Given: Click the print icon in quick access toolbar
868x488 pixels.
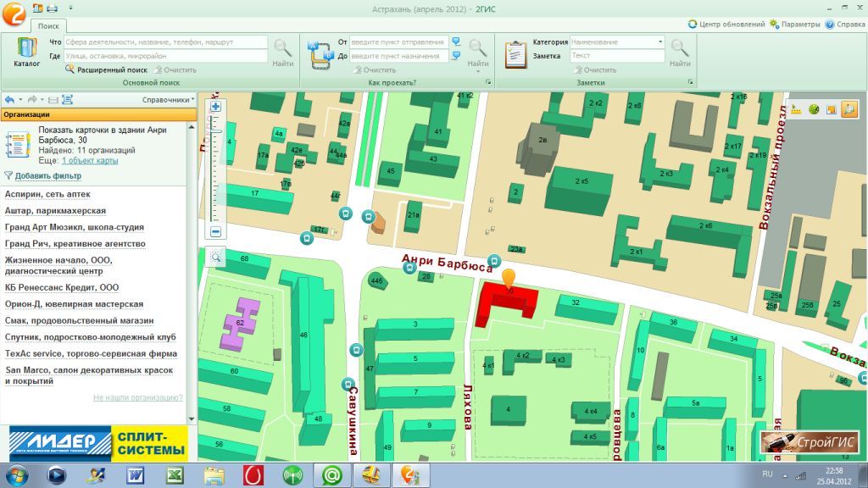Looking at the screenshot, I should click(x=52, y=8).
